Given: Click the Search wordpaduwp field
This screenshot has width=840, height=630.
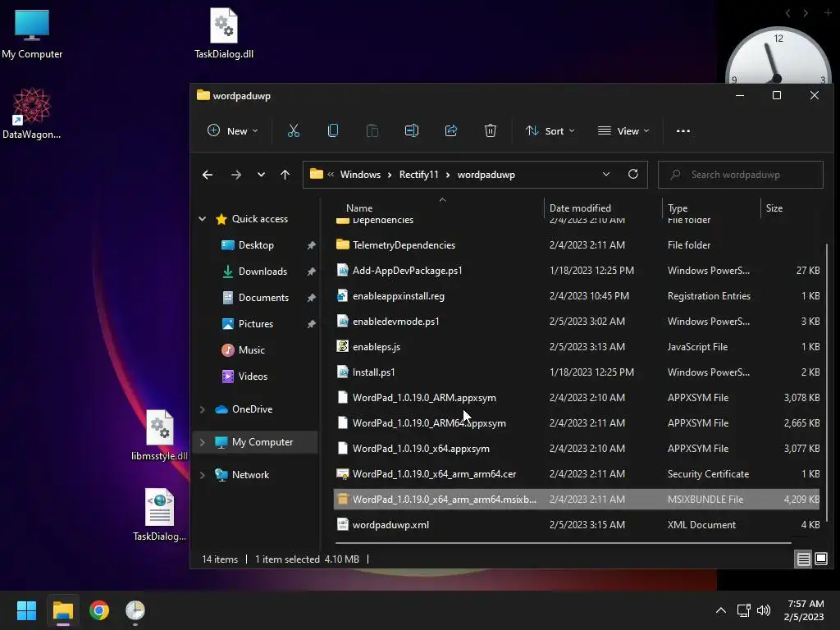Looking at the screenshot, I should [x=741, y=175].
